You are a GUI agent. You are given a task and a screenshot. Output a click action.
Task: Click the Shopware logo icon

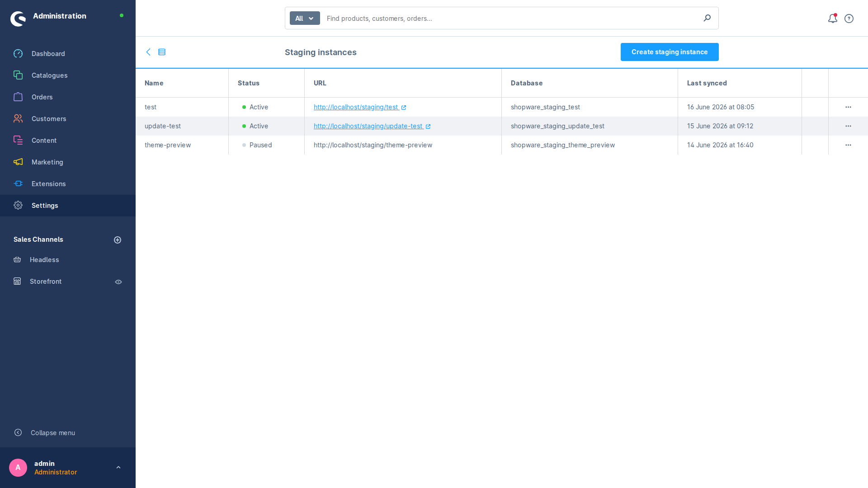pyautogui.click(x=18, y=19)
